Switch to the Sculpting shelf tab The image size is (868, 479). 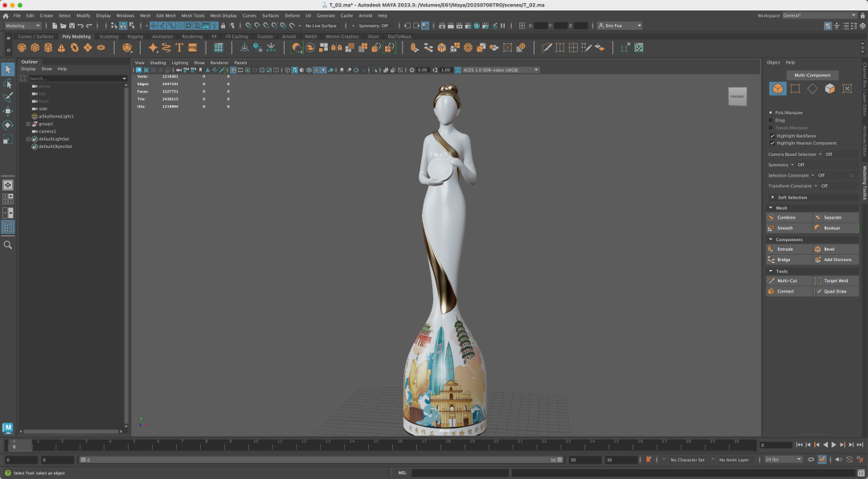(108, 36)
